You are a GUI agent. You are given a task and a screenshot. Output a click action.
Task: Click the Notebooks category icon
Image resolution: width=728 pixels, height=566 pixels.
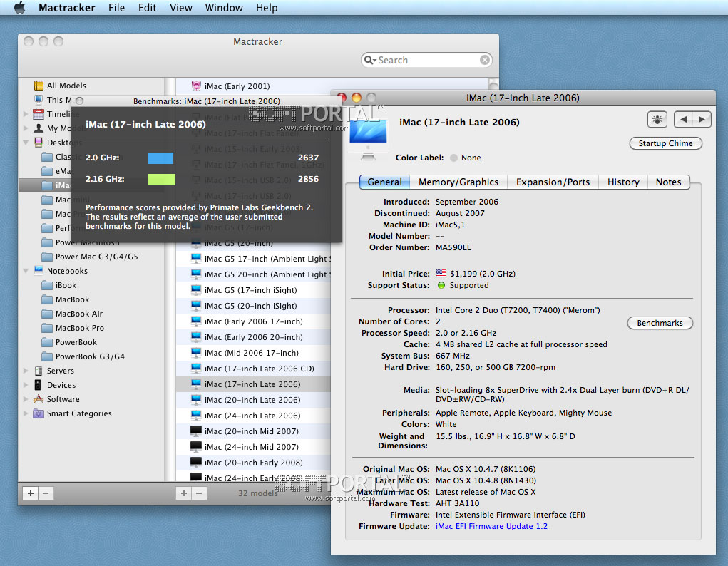39,271
